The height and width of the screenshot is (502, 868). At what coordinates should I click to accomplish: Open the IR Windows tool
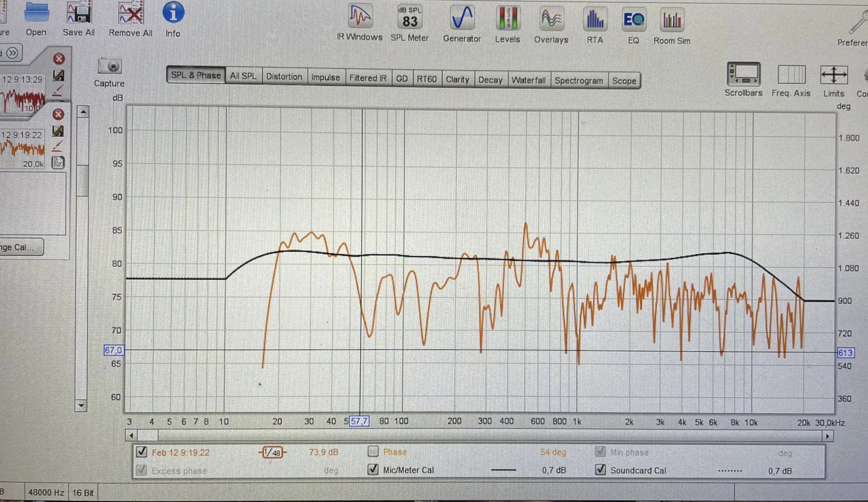[359, 22]
